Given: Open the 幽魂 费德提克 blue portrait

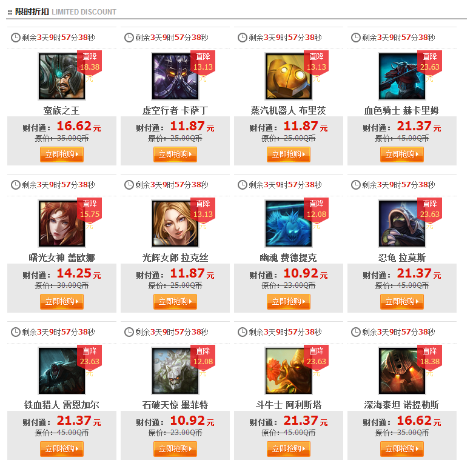Looking at the screenshot, I should pyautogui.click(x=289, y=224).
